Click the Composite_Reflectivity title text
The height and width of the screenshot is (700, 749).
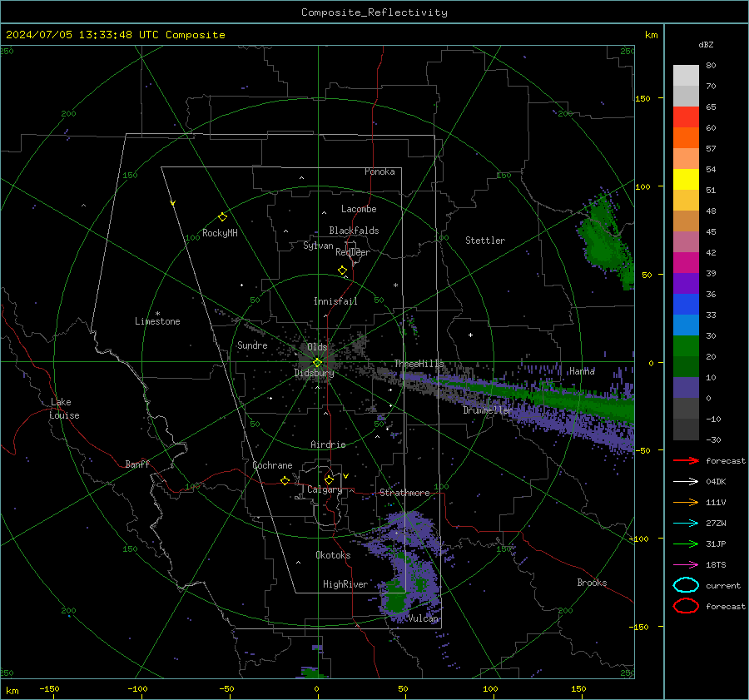click(374, 12)
